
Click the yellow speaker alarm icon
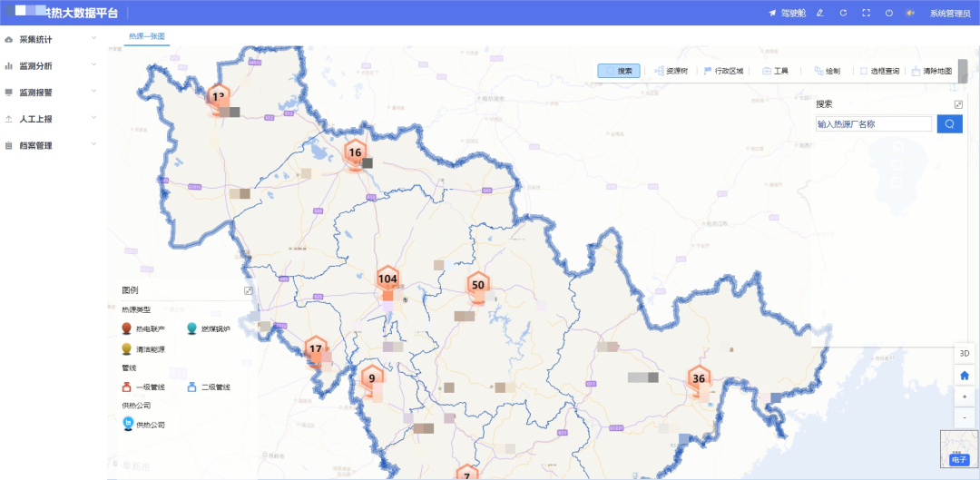pyautogui.click(x=911, y=13)
